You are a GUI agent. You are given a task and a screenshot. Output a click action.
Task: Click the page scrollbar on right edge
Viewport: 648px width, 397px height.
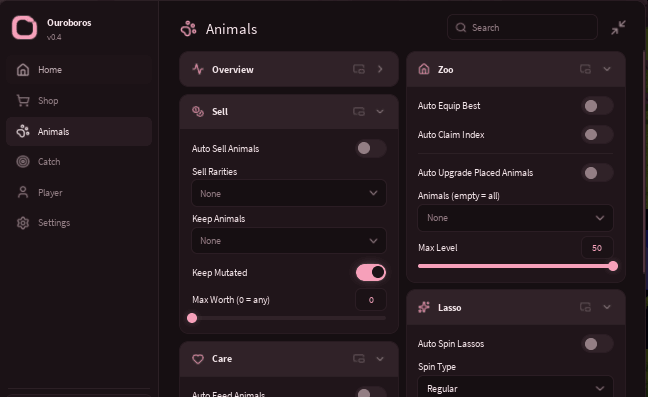645,161
